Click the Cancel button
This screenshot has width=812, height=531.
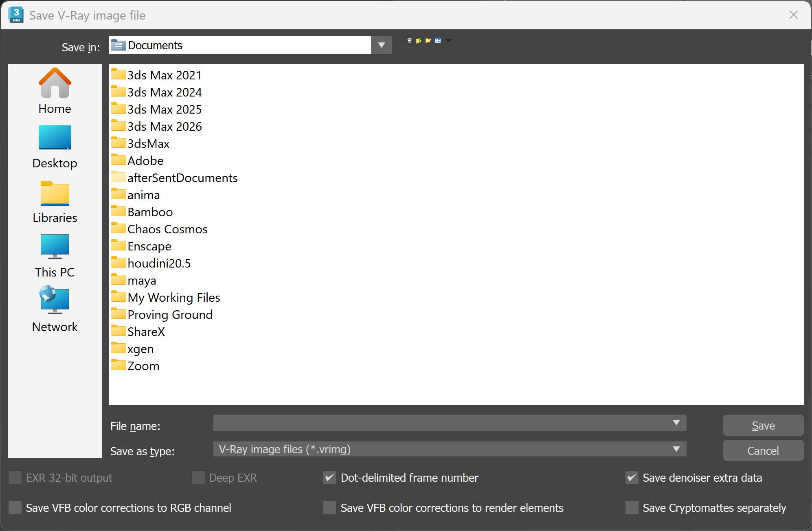[763, 451]
